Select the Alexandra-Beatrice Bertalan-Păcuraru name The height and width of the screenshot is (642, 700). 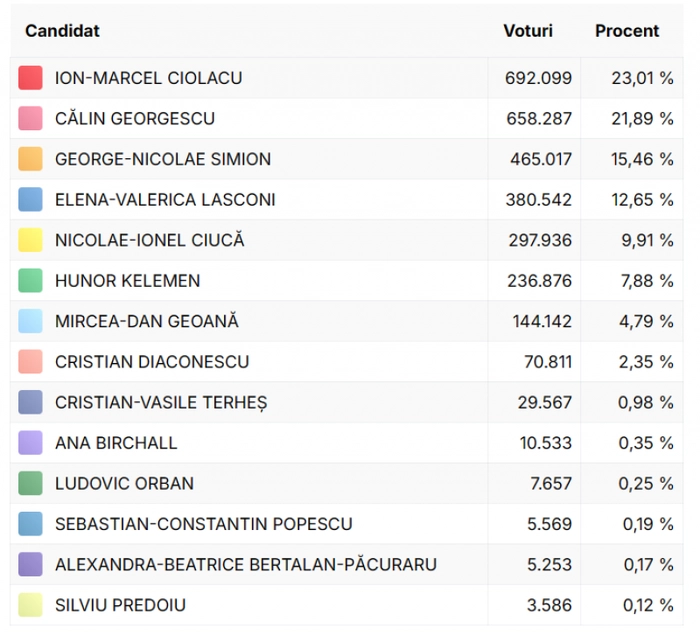click(246, 565)
